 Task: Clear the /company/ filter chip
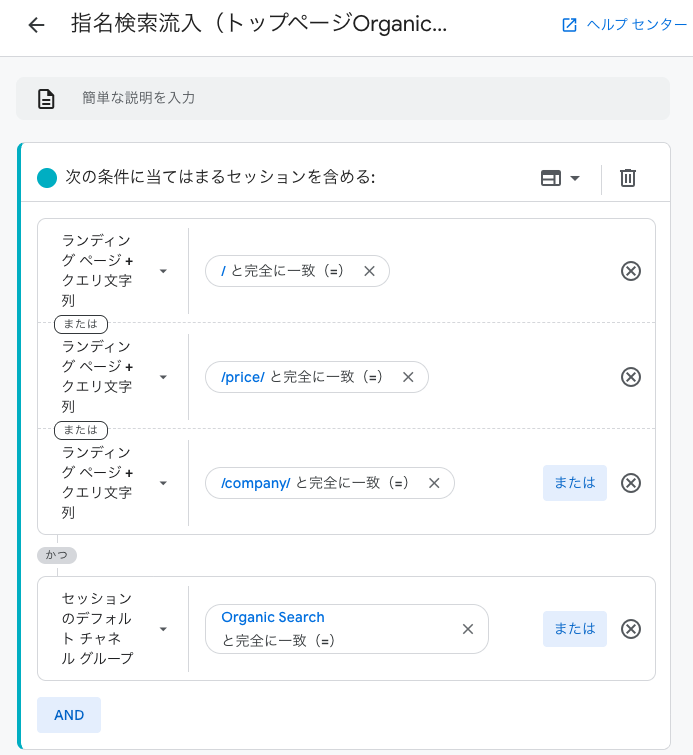(x=434, y=483)
